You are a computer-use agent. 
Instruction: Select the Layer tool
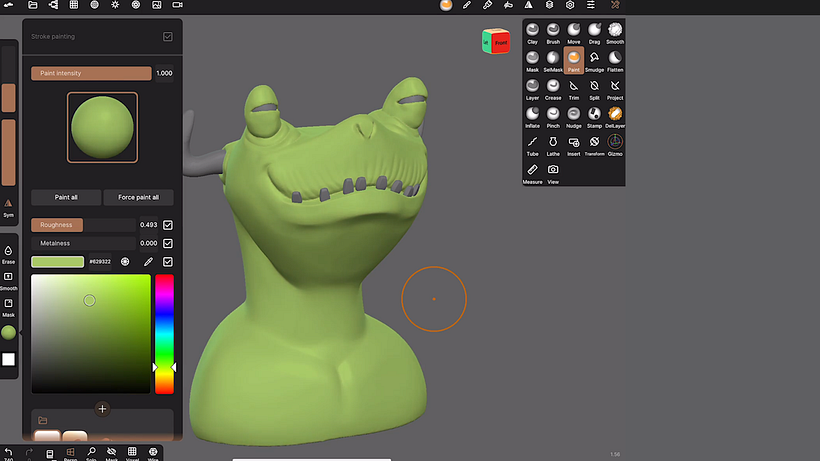[x=532, y=89]
